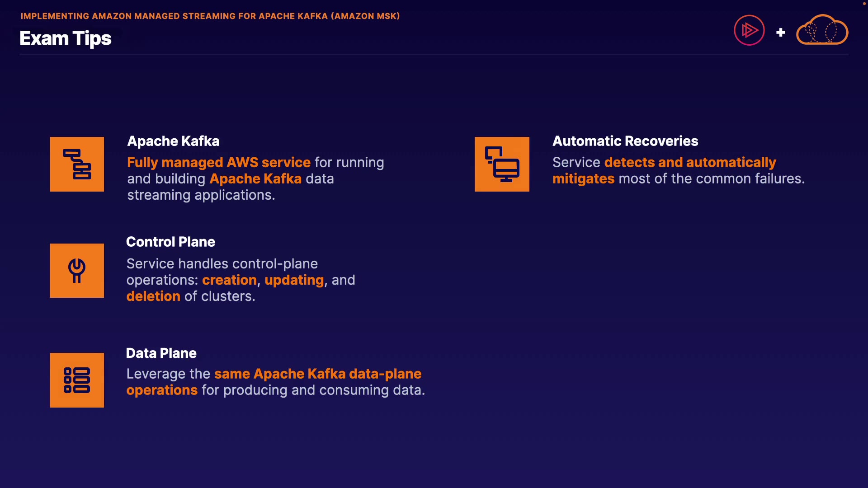The image size is (868, 488).
Task: Click the small orange dot top-right corner
Action: pyautogui.click(x=864, y=4)
